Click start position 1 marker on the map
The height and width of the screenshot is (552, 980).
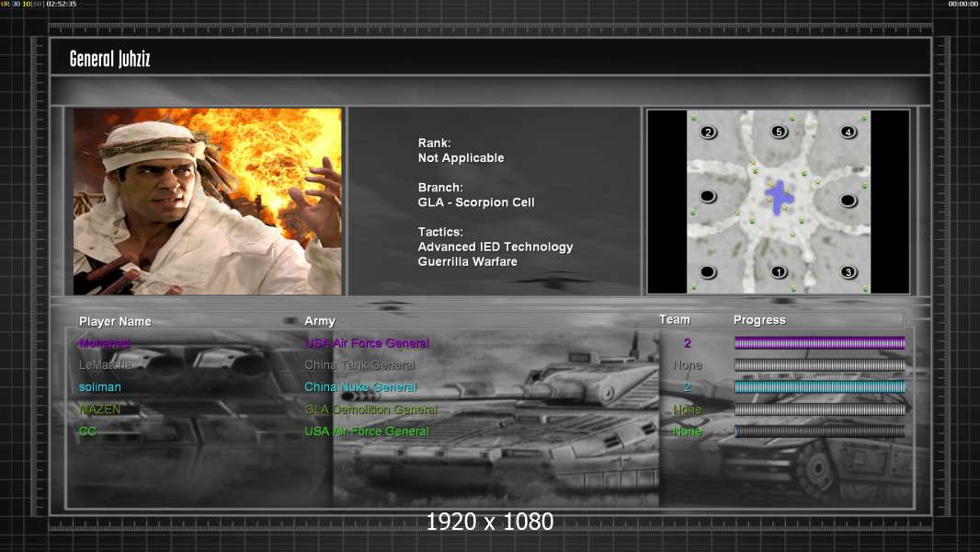click(x=779, y=271)
